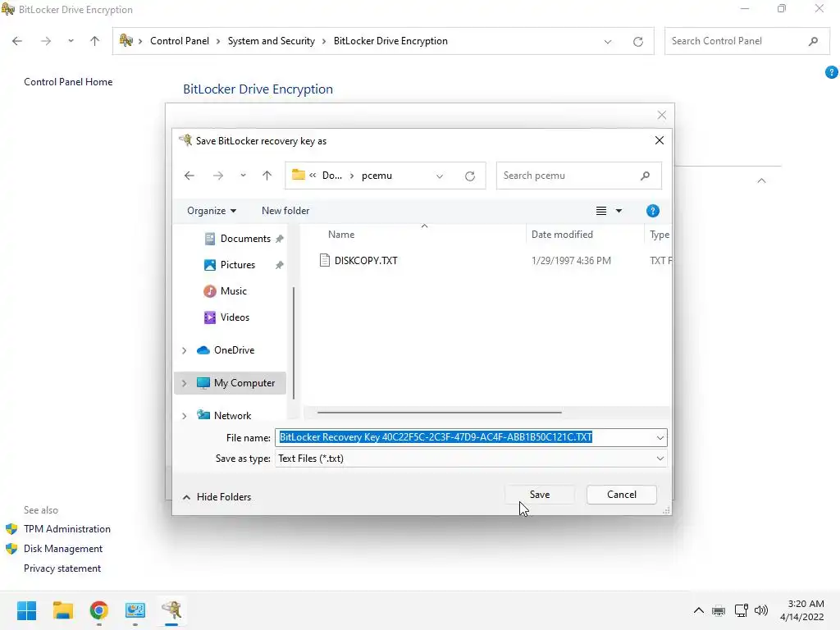Click BitLocker keys icon on taskbar
Screen dimensions: 840x630
tap(171, 610)
